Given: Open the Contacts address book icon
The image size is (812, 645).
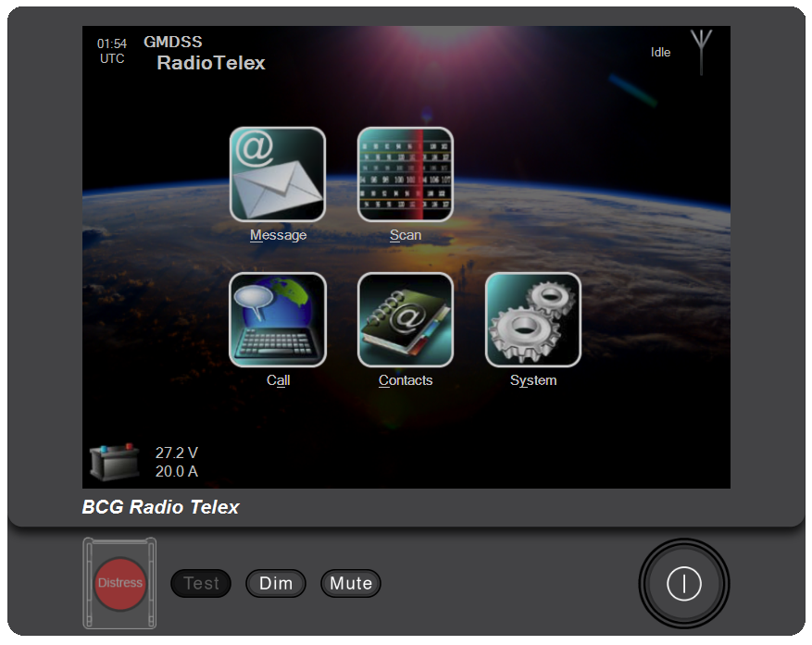Looking at the screenshot, I should 406,320.
